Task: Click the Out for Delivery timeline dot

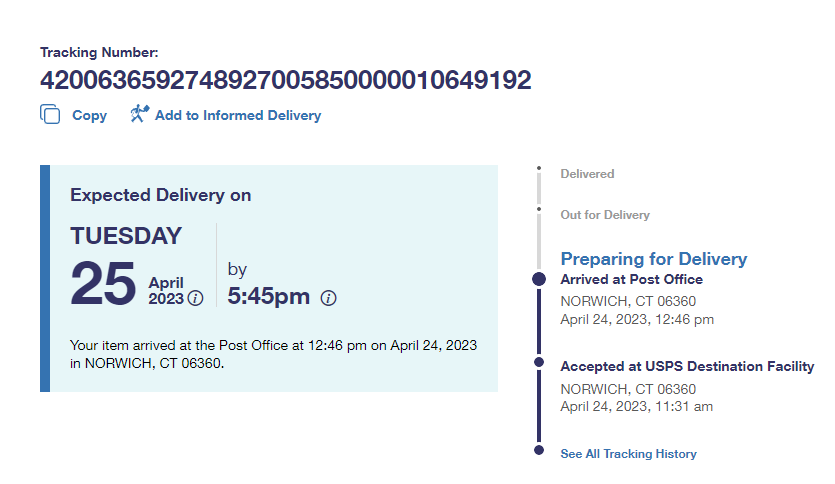Action: (x=538, y=208)
